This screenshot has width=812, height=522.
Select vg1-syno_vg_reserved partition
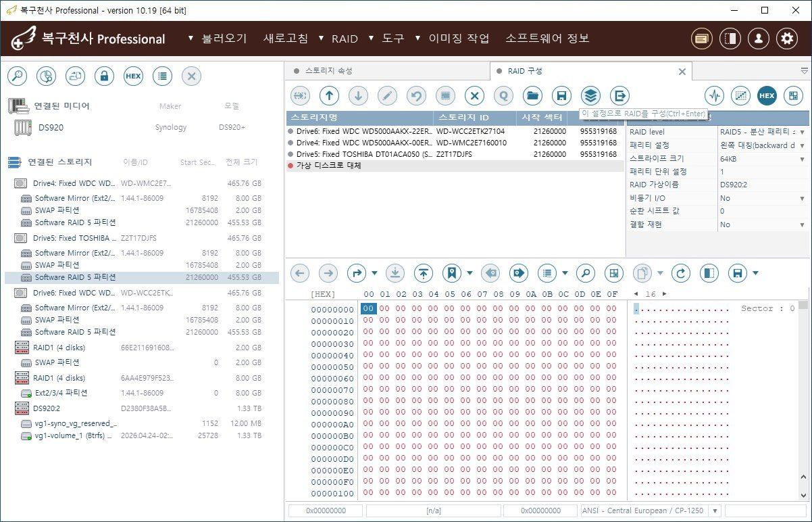tap(141, 423)
